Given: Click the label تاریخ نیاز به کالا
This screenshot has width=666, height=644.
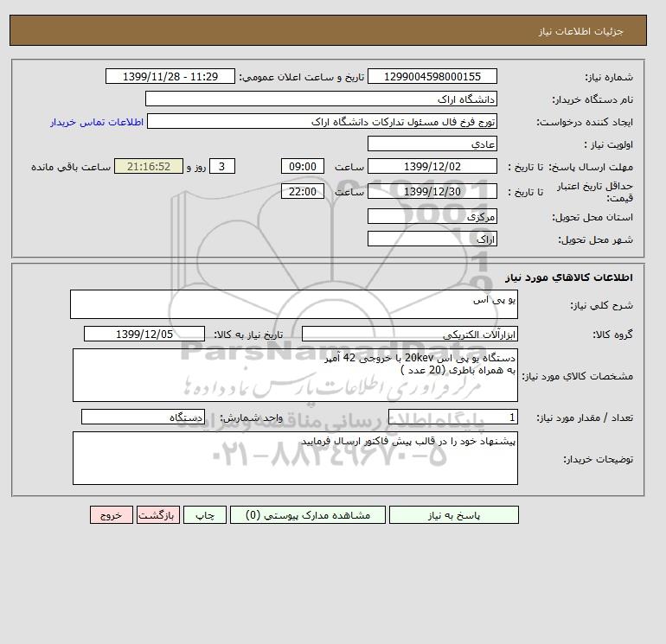Looking at the screenshot, I should (x=248, y=335).
